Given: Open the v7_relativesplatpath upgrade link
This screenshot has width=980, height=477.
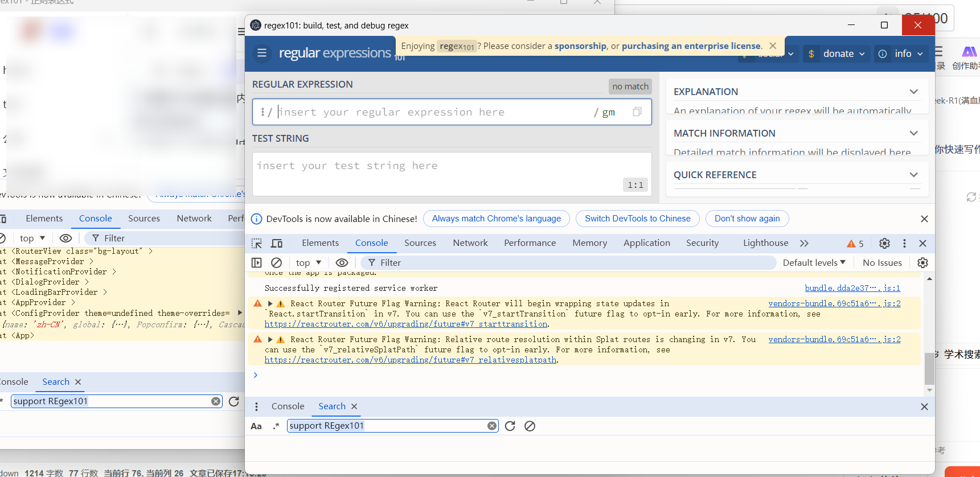Looking at the screenshot, I should tap(411, 360).
